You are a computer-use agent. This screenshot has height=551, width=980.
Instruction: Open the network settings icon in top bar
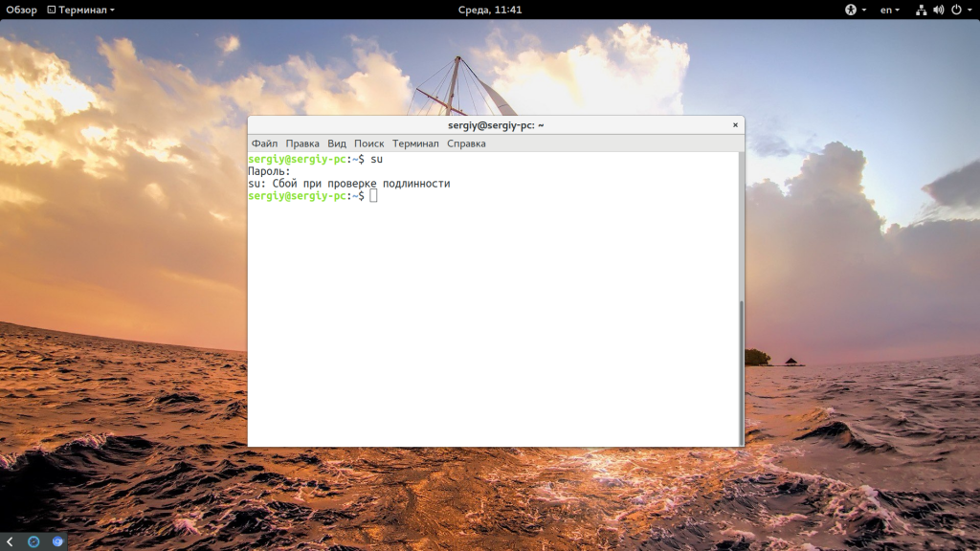pos(922,10)
